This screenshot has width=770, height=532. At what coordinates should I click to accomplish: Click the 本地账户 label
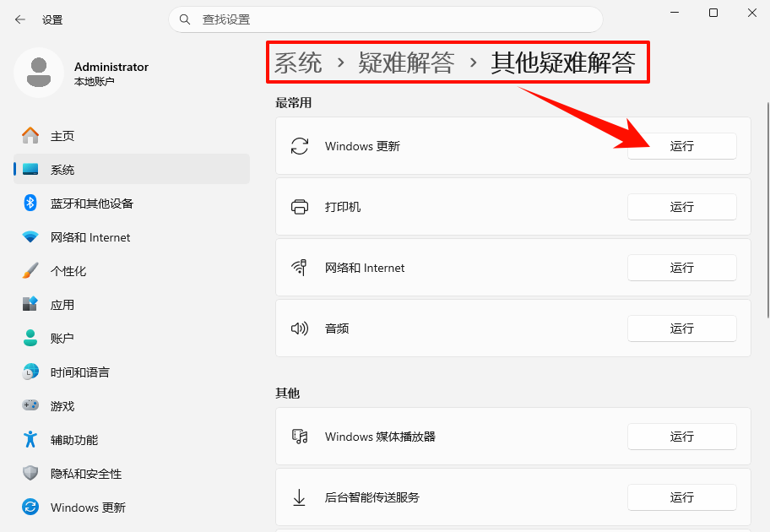(x=95, y=82)
